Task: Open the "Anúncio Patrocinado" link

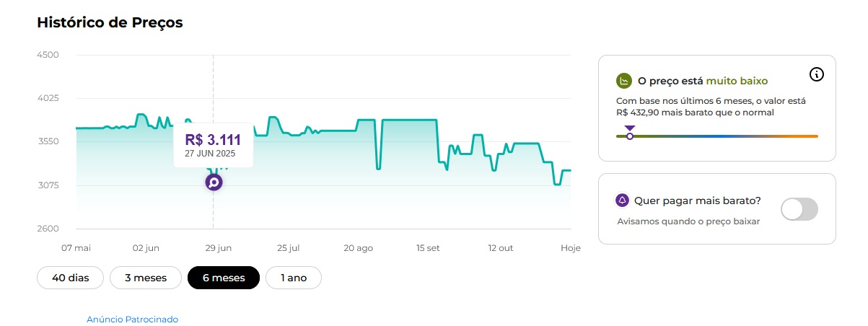Action: pyautogui.click(x=132, y=319)
